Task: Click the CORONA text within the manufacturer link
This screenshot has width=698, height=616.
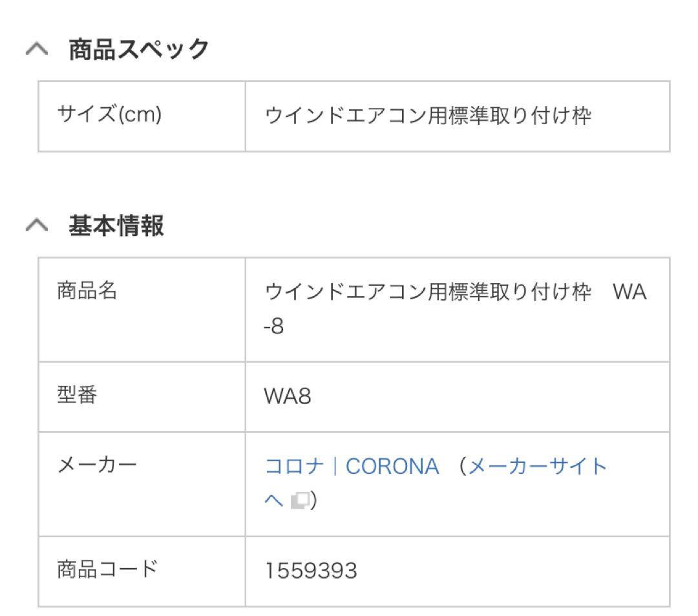Action: tap(392, 466)
